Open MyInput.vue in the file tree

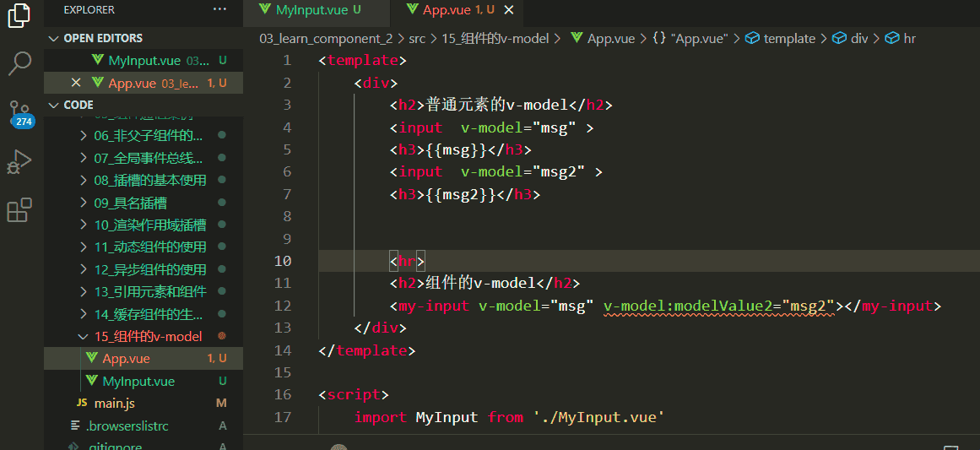pos(143,382)
